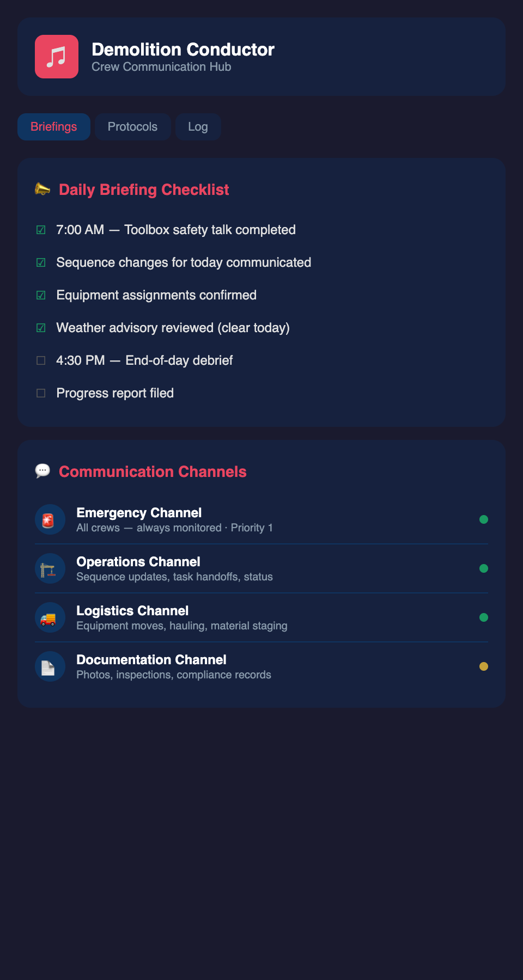Check the Progress report filed checkbox

coord(41,393)
